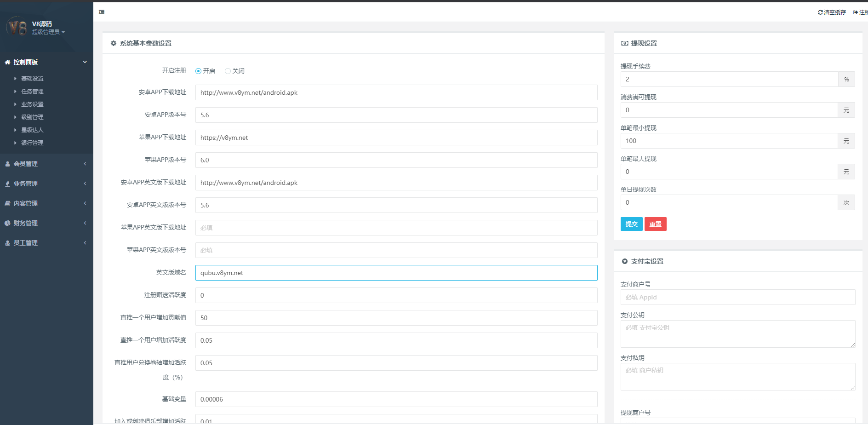The height and width of the screenshot is (425, 868).
Task: Collapse the 控制面板 menu chevron
Action: [x=85, y=63]
